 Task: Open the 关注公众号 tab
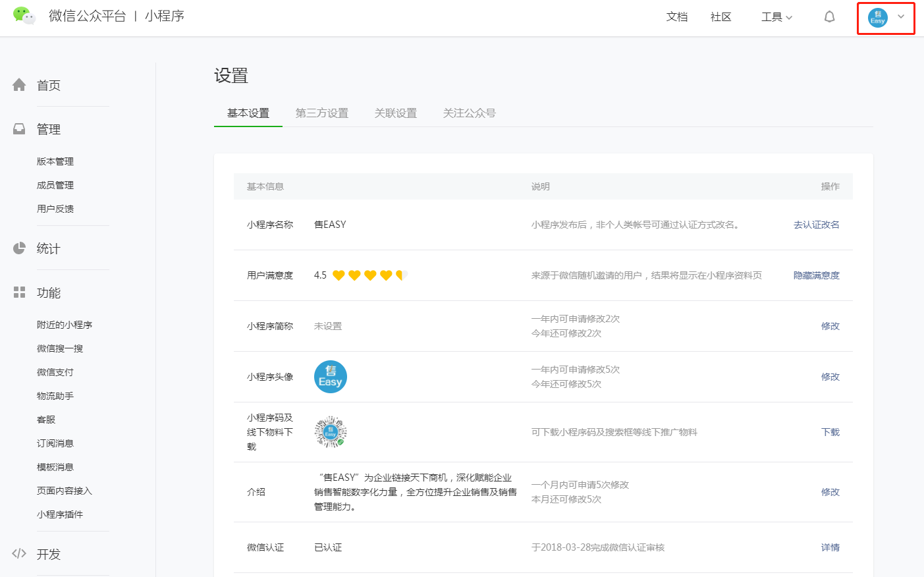469,113
